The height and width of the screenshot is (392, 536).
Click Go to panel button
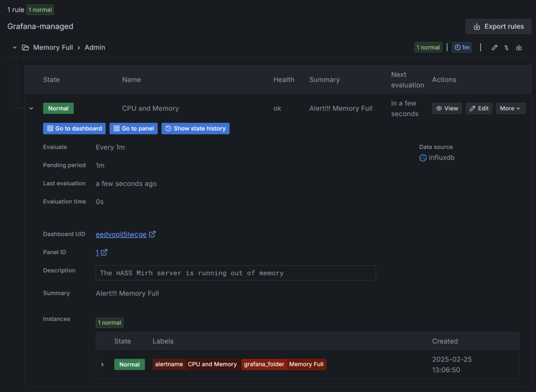[133, 129]
